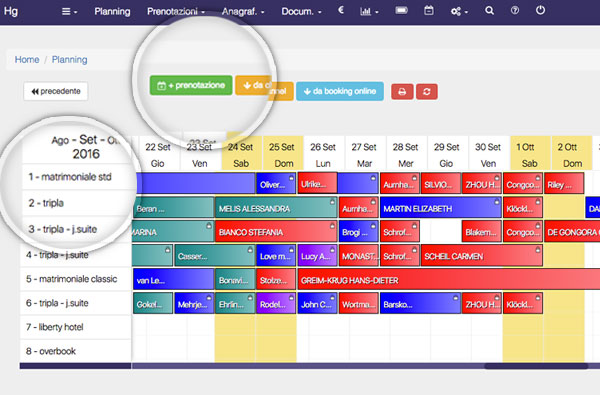600x395 pixels.
Task: Click lock icon on Barsko... booking
Action: click(x=455, y=297)
